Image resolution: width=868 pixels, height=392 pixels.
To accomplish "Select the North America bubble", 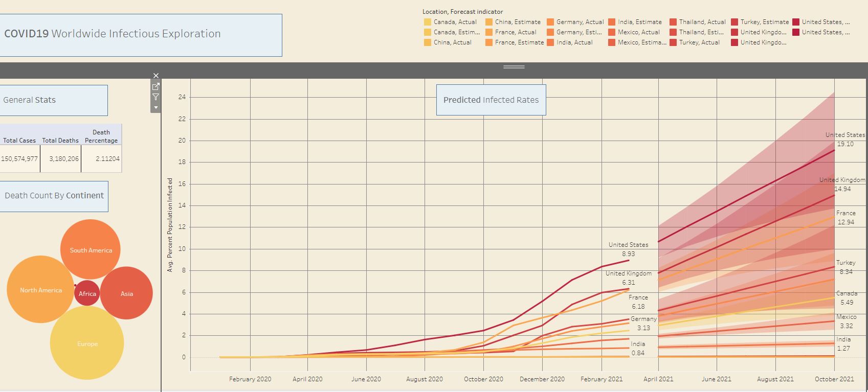I will pyautogui.click(x=40, y=290).
